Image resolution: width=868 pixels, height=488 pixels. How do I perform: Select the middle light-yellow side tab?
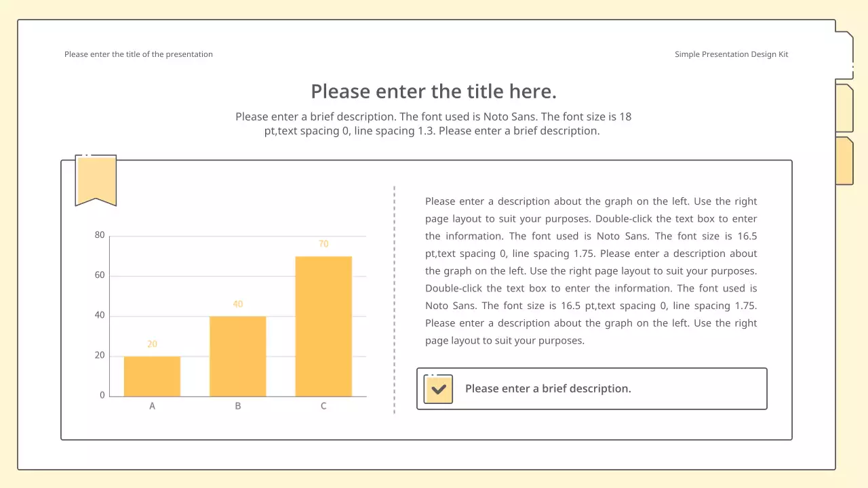844,108
